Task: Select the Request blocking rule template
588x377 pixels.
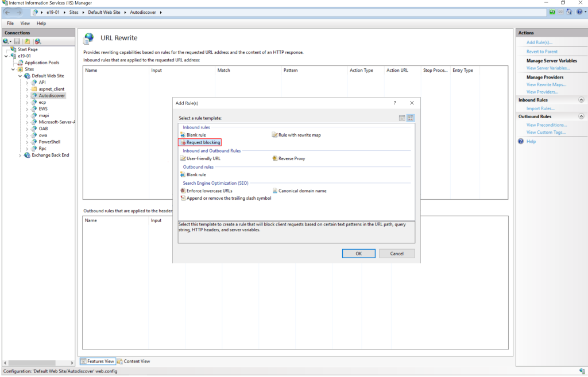Action: pos(203,142)
